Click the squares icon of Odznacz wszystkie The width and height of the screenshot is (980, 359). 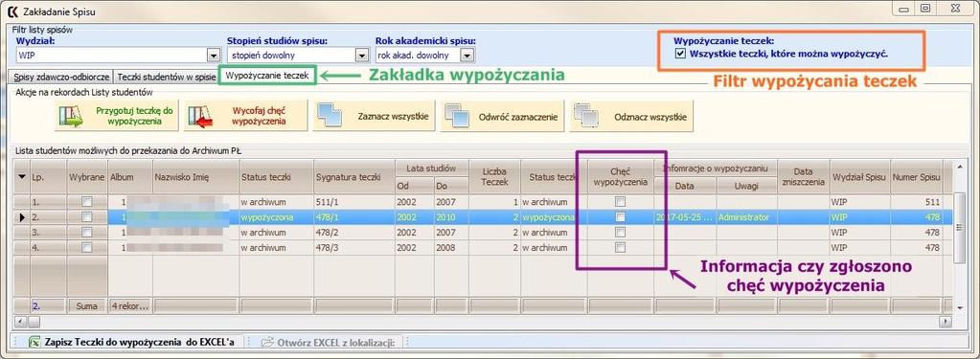coord(585,116)
